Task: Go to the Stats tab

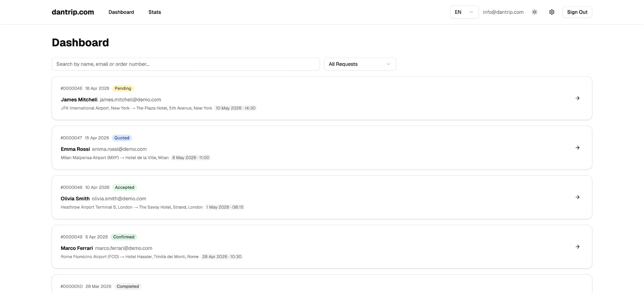Action: pos(155,12)
